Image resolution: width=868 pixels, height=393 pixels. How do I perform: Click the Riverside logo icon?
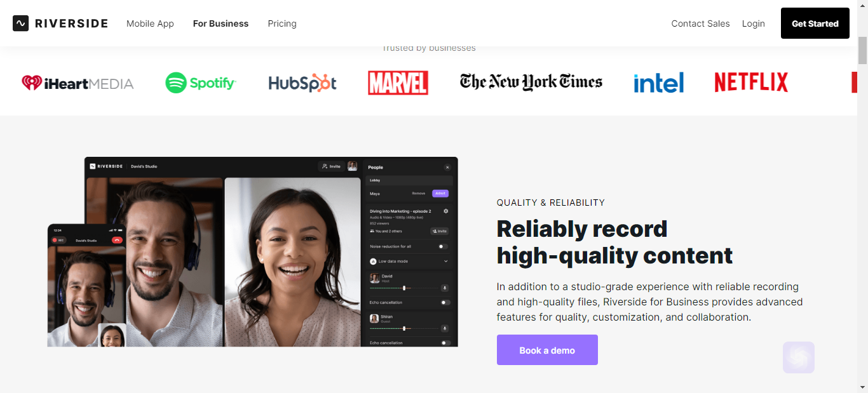point(20,23)
